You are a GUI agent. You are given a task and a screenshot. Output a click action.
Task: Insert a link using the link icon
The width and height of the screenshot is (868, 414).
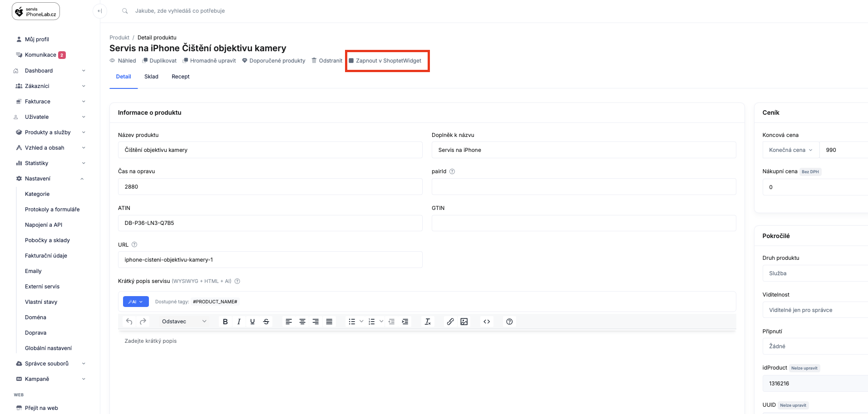click(450, 321)
